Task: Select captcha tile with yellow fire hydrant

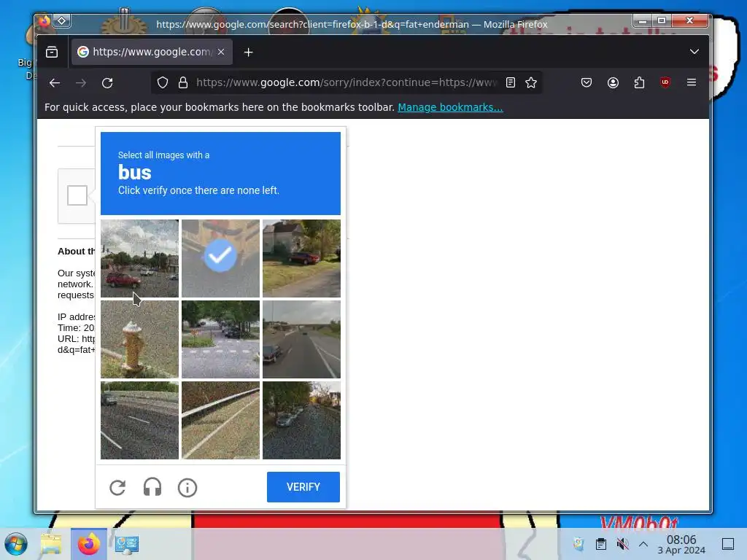Action: (139, 340)
